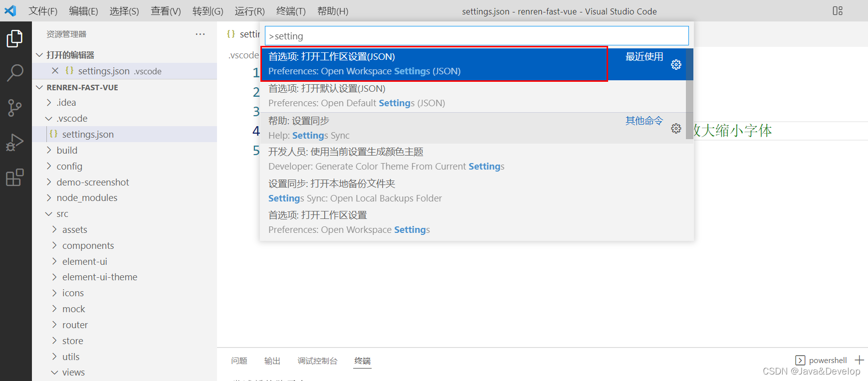This screenshot has height=381, width=868.
Task: Open the 选择(S) menu
Action: pos(124,11)
